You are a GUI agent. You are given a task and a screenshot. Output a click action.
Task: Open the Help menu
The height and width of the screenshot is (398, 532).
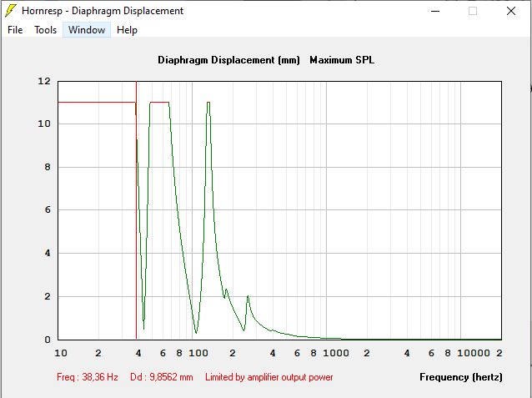(127, 30)
